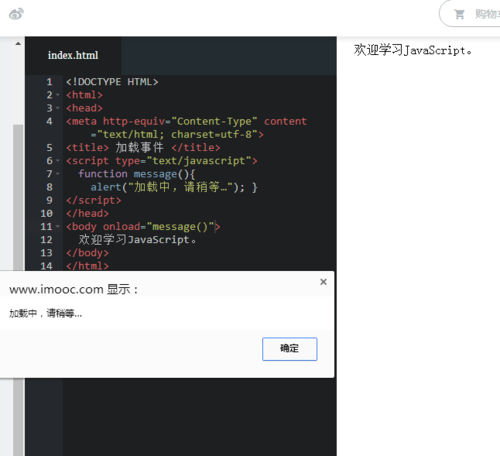Confirm the alert with 确定 button
The image size is (500, 456).
[x=289, y=349]
